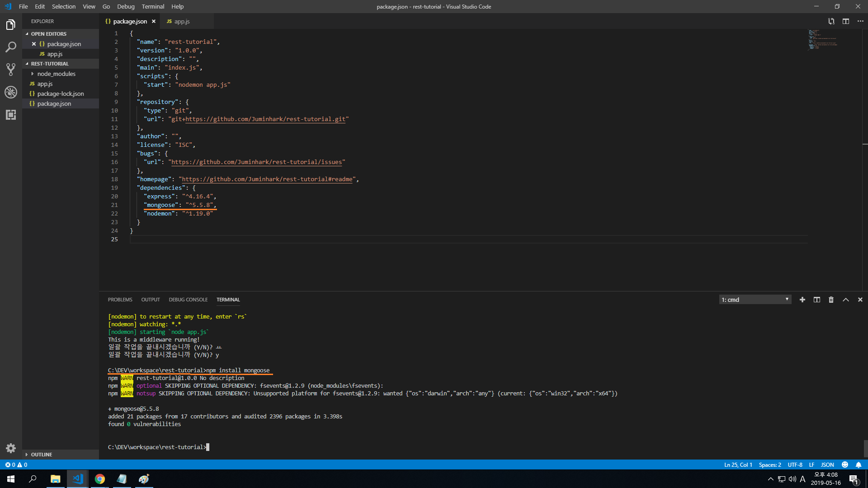868x488 pixels.
Task: Switch to the Debug Console tab
Action: [x=188, y=300]
